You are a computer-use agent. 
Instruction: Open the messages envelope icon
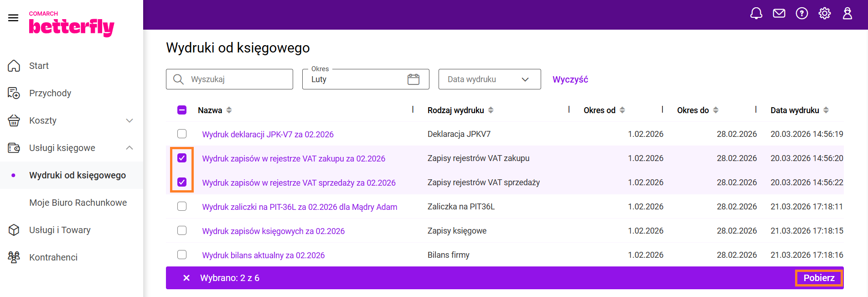(779, 14)
